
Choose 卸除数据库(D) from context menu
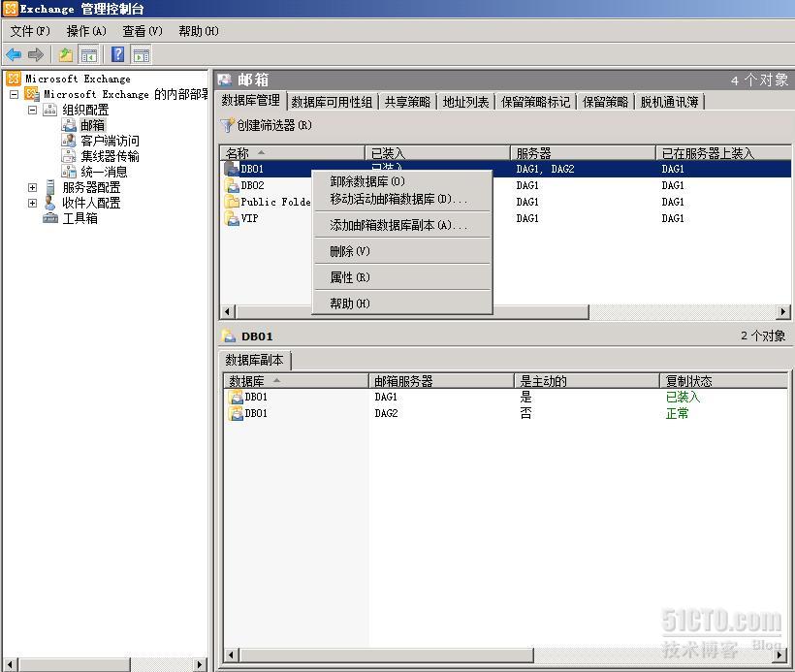point(402,181)
